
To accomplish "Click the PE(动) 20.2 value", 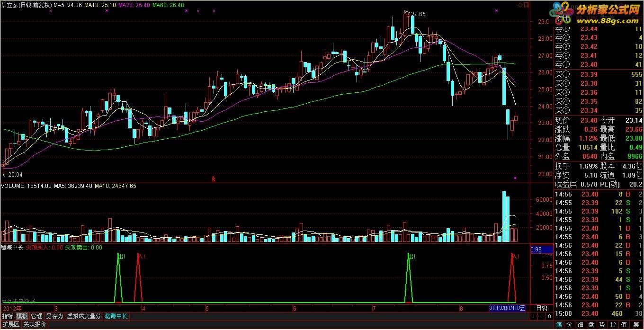I will coord(636,184).
